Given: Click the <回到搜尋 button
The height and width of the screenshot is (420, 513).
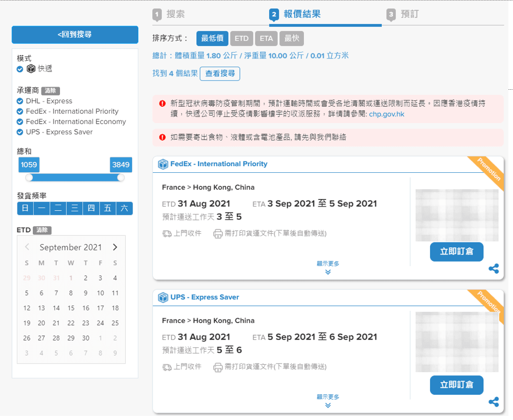Looking at the screenshot, I should tap(75, 34).
